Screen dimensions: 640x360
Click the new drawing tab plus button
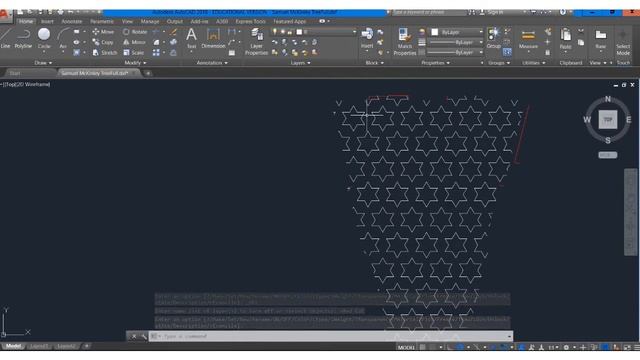coord(148,73)
